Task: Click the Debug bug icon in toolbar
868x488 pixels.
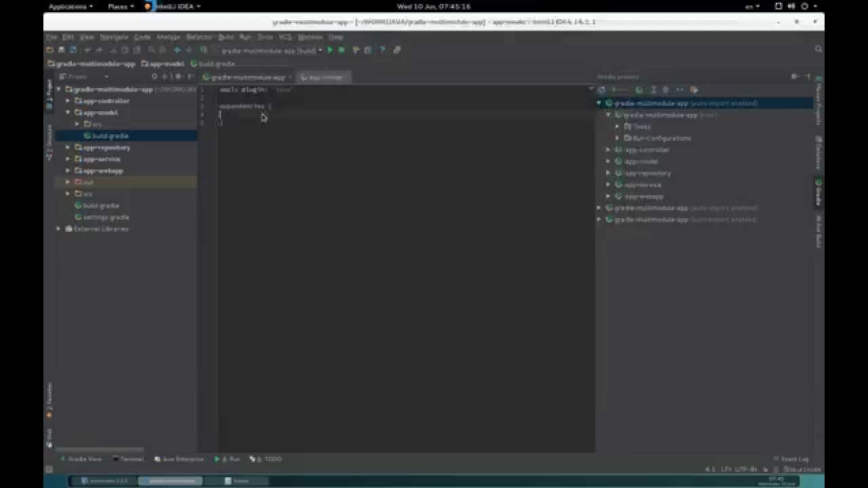Action: pos(342,50)
